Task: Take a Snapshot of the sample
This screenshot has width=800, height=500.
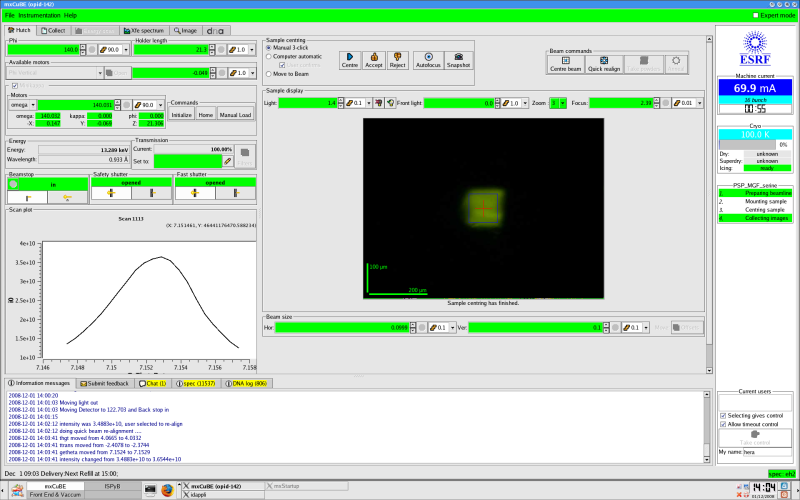Action: pyautogui.click(x=459, y=61)
